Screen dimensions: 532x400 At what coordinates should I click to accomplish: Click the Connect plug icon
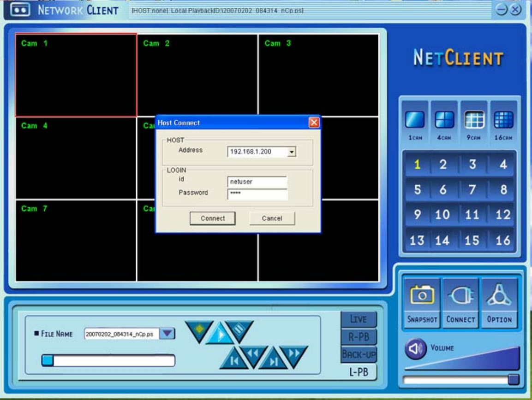(460, 302)
